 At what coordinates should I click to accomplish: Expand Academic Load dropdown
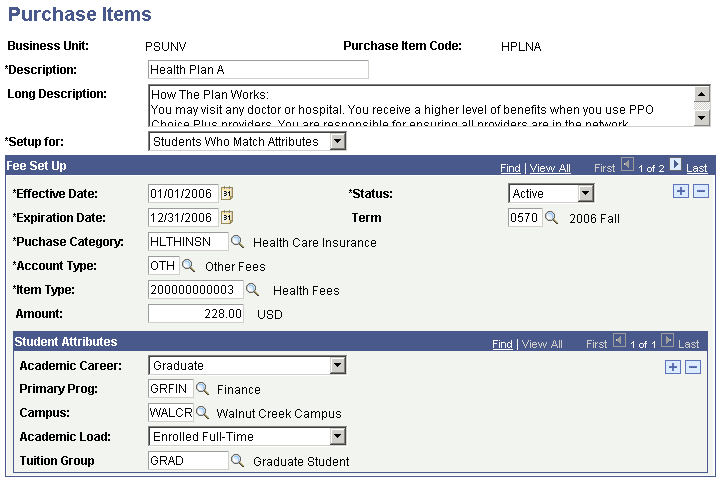(x=338, y=436)
